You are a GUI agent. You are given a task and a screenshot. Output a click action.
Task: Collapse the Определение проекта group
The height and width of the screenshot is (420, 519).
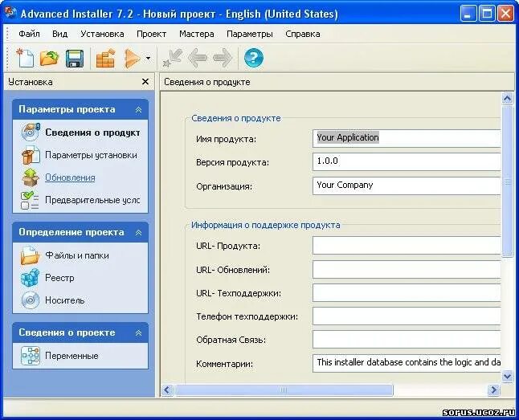tap(139, 233)
